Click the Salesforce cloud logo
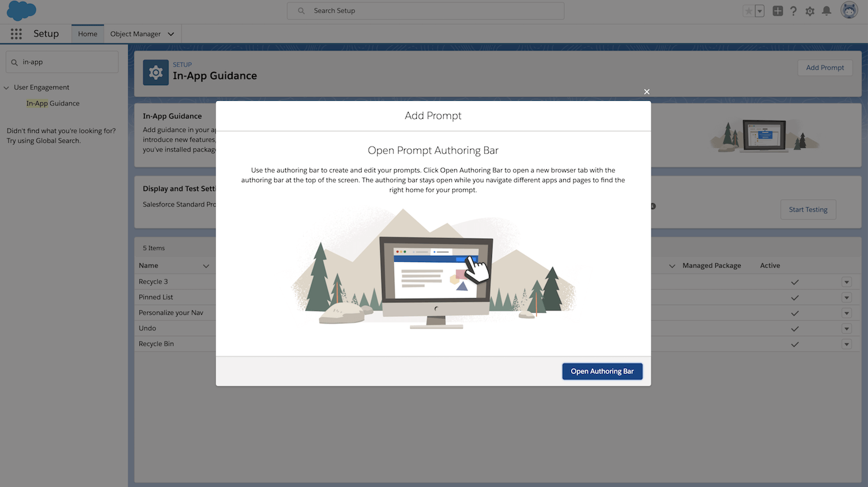Viewport: 868px width, 487px height. point(21,11)
